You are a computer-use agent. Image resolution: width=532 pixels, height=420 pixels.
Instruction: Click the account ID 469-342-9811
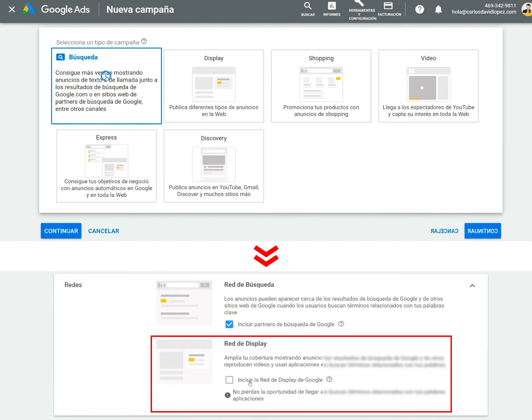[x=500, y=5]
